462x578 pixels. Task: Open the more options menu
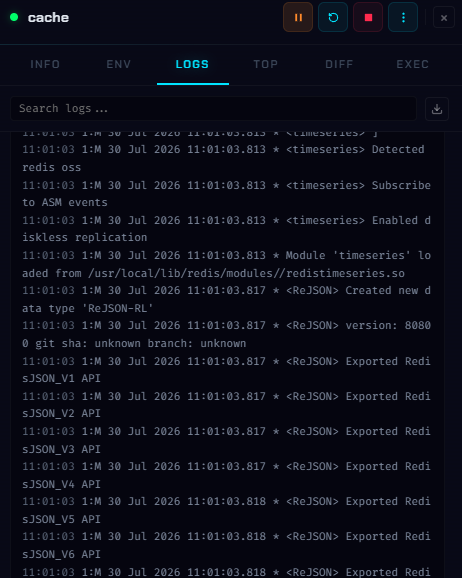[x=403, y=17]
